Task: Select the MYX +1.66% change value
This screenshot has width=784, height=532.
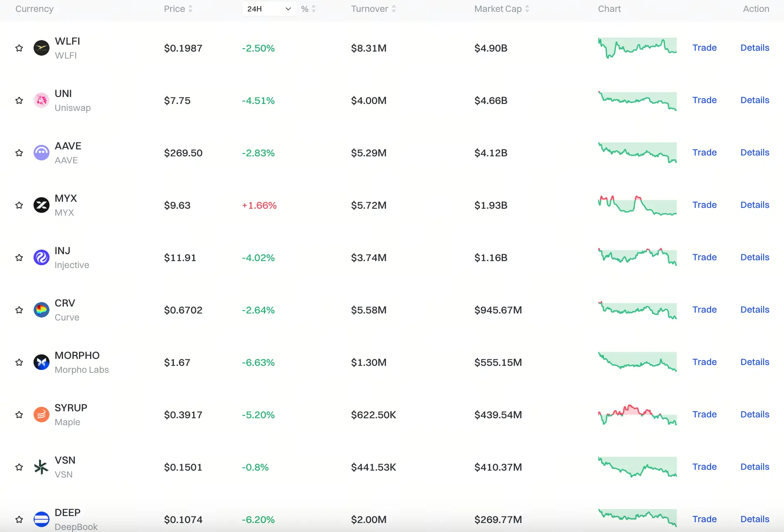Action: click(x=259, y=205)
